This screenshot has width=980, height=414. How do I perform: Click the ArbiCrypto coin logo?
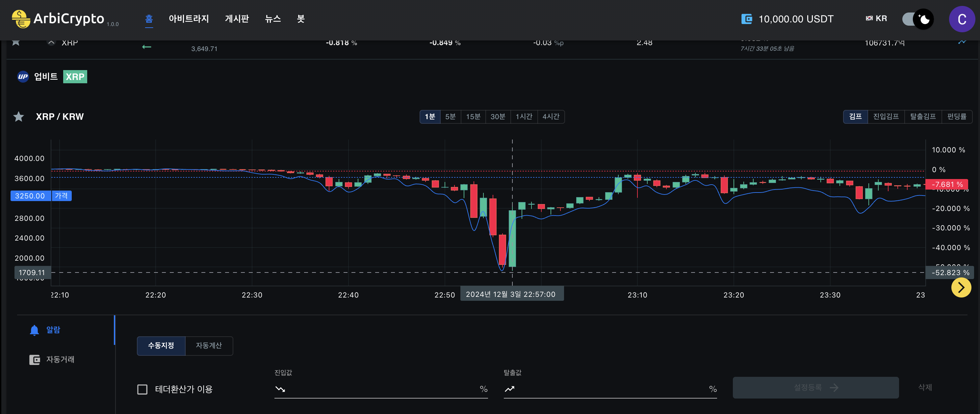coord(20,19)
